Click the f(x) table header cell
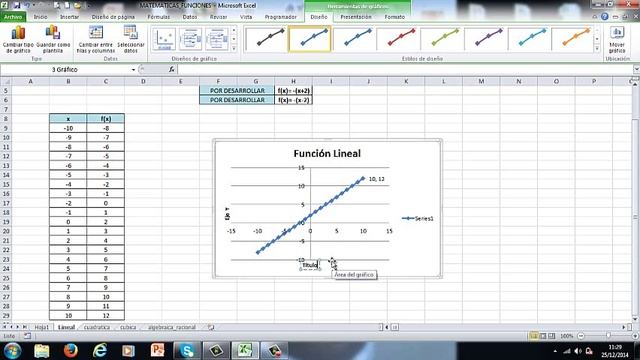The height and width of the screenshot is (360, 640). click(x=106, y=119)
